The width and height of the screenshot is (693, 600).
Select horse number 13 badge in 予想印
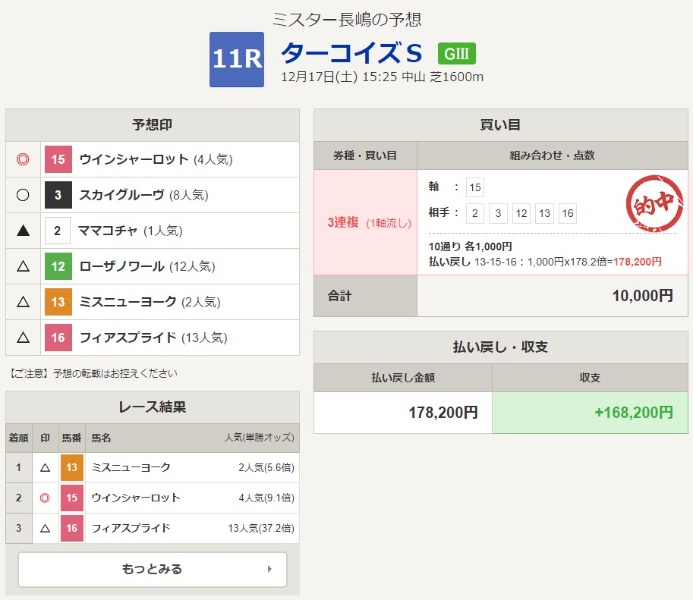click(x=58, y=302)
